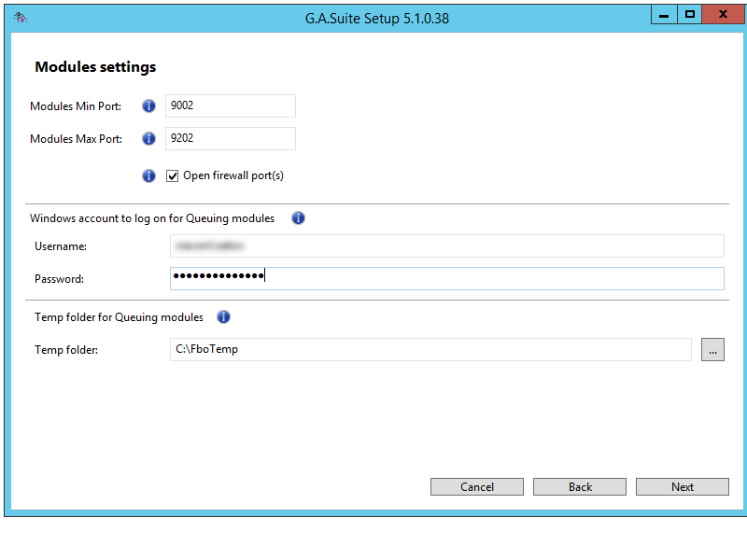Viewport: 747px width, 560px height.
Task: Click info icon next to Open firewall port(s)
Action: click(148, 175)
